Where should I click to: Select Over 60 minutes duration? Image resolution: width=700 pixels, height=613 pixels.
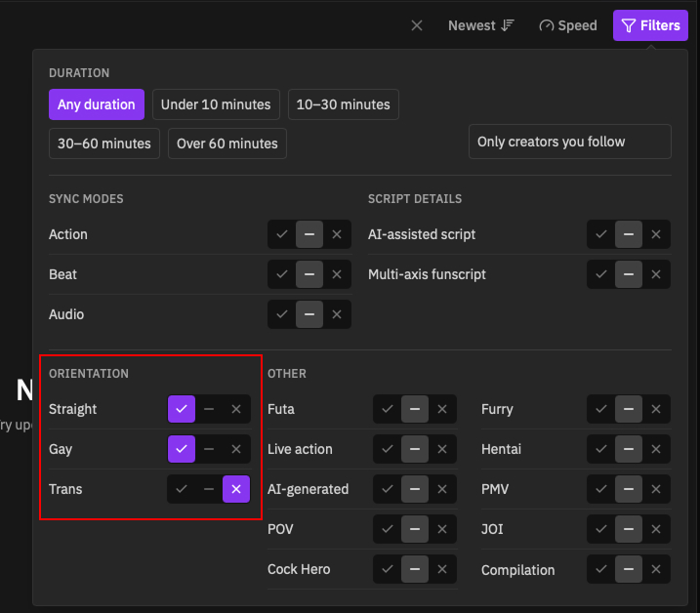[227, 143]
